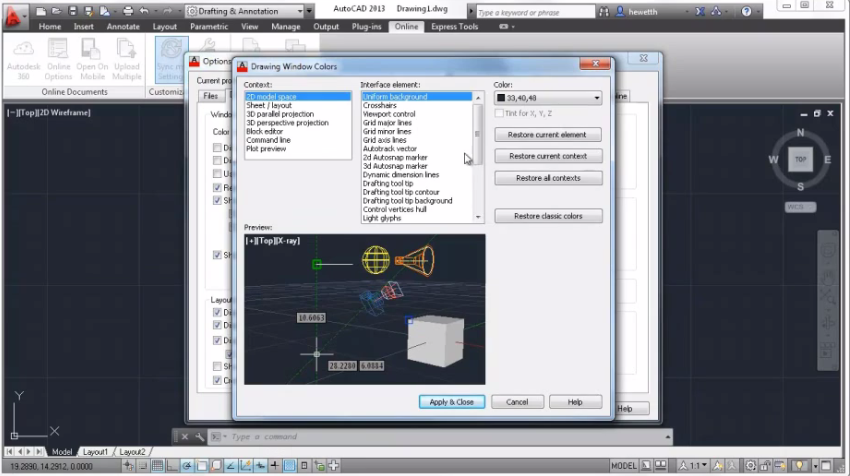Switch to the Home ribbon tab
850x476 pixels.
pos(50,26)
